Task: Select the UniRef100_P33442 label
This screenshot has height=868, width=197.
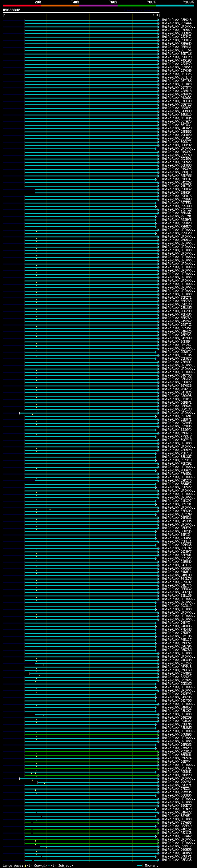Action: pyautogui.click(x=177, y=836)
